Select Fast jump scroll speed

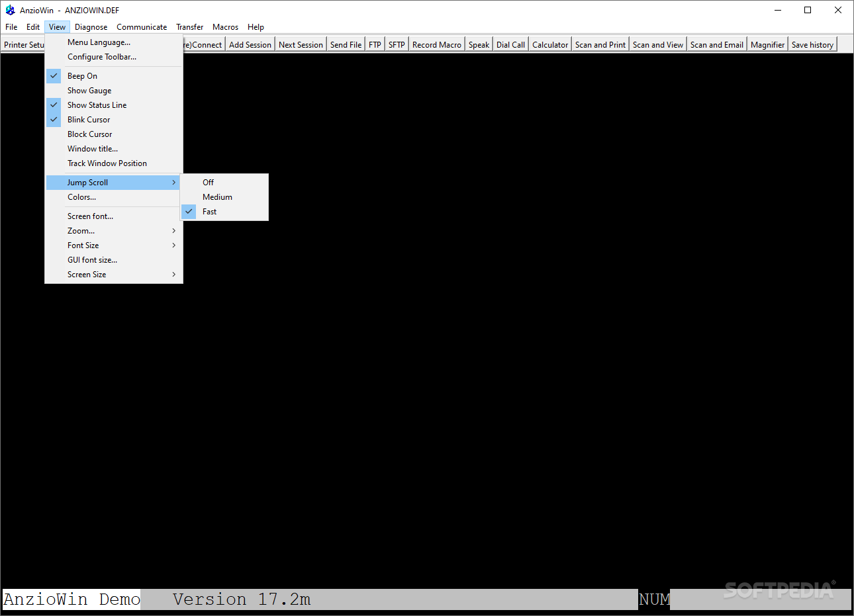click(x=224, y=212)
